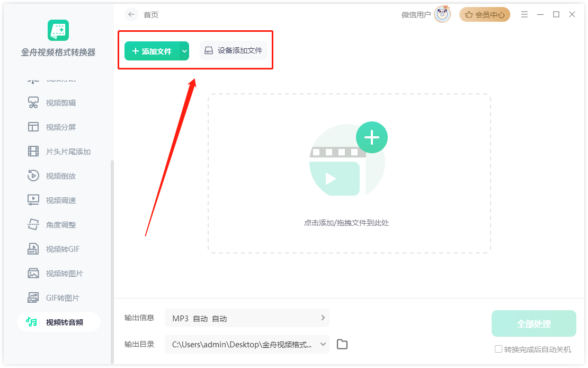Open the 视频转图片 feature
The height and width of the screenshot is (368, 588).
point(61,273)
